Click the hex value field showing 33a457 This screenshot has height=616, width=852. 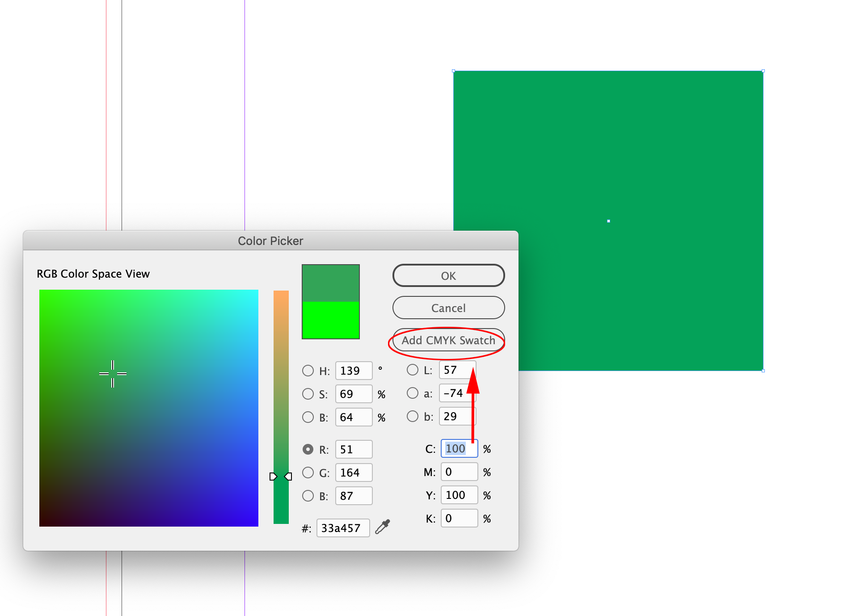(342, 528)
